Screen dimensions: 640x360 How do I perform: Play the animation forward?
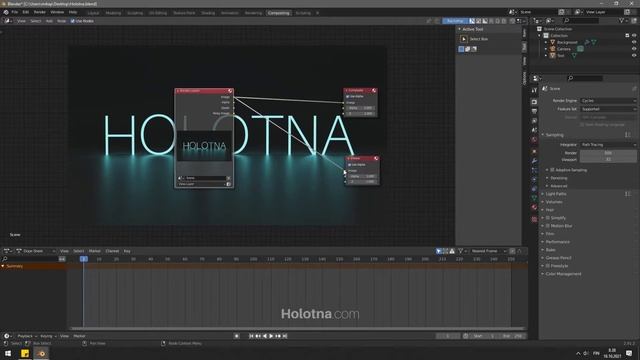click(x=271, y=336)
